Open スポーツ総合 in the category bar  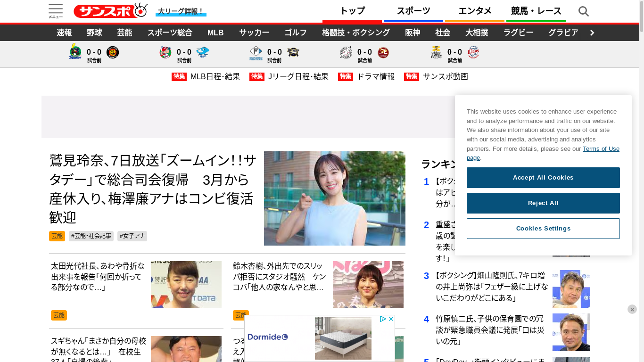point(170,33)
